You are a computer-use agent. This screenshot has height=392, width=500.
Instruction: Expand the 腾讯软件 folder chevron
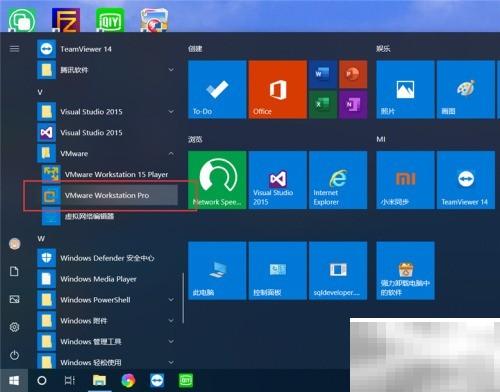(171, 70)
